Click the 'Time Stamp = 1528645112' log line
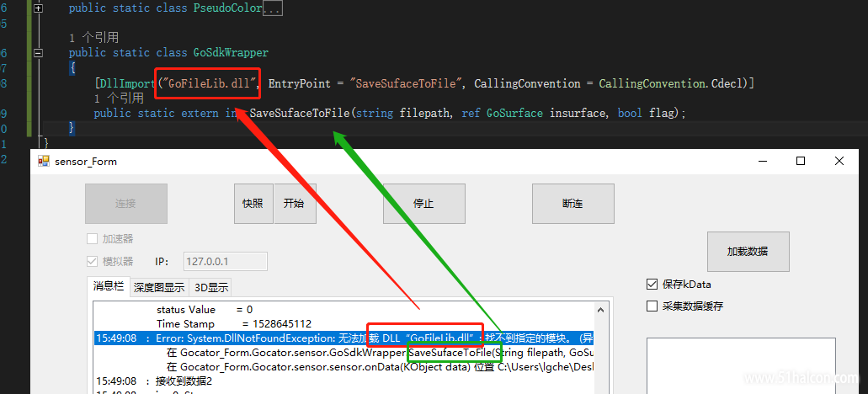This screenshot has width=868, height=394. pos(233,324)
